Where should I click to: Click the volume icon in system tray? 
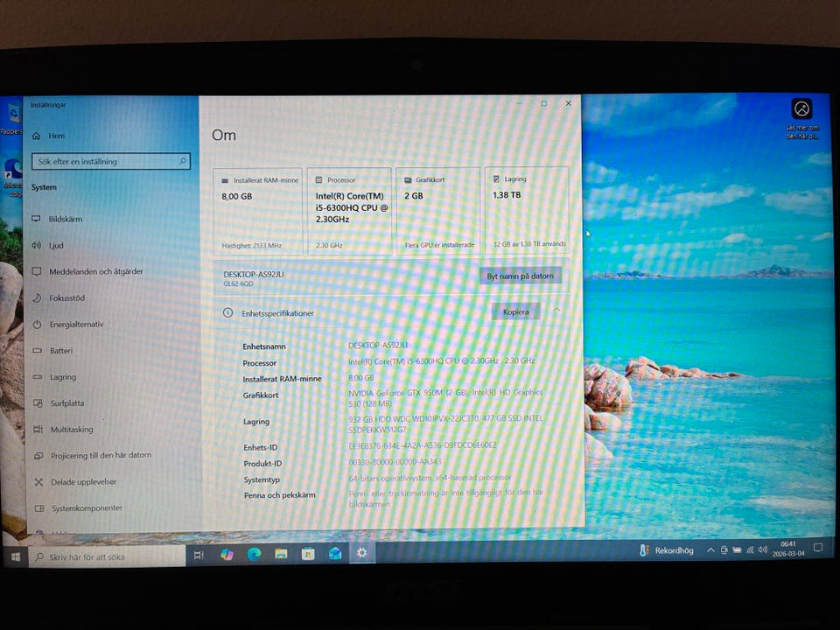tap(763, 549)
